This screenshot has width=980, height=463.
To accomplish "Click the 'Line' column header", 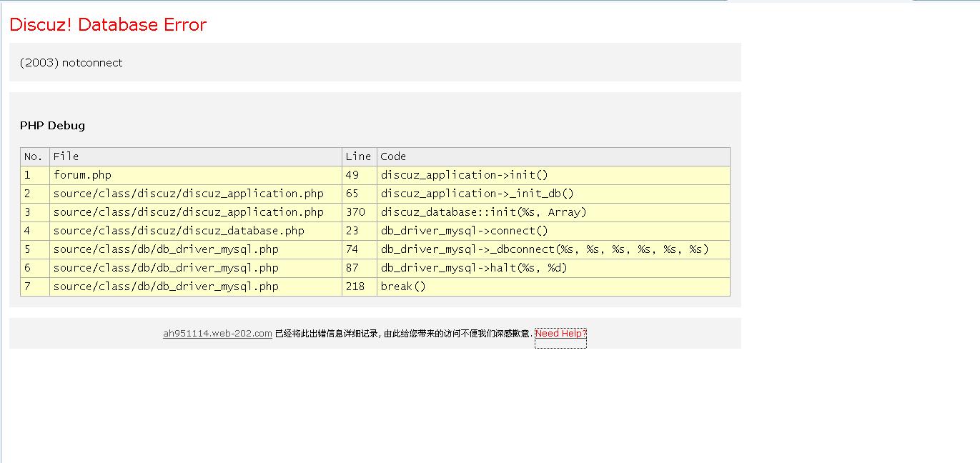I will (x=360, y=156).
